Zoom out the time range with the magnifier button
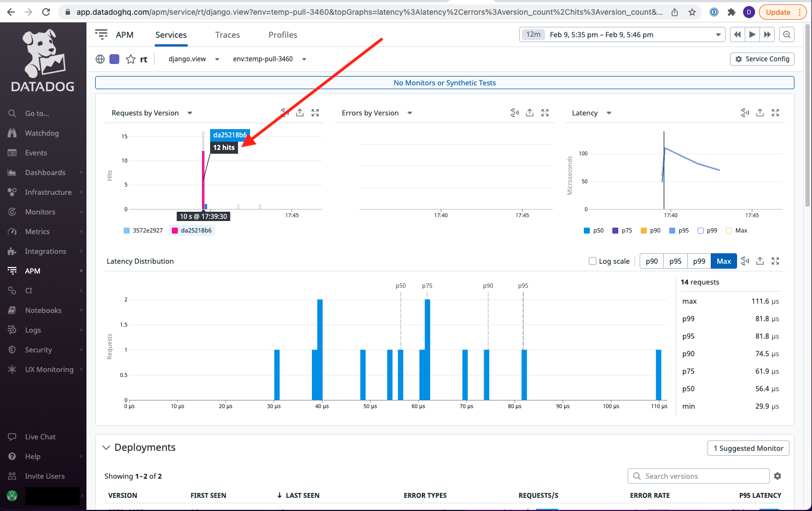The width and height of the screenshot is (812, 511). coord(787,34)
